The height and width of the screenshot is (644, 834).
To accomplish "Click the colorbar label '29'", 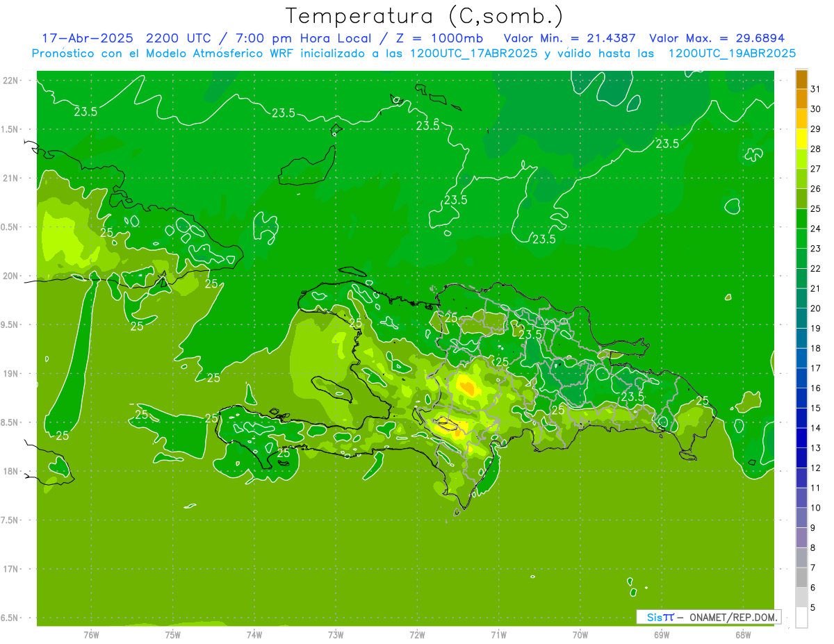I will pos(816,129).
